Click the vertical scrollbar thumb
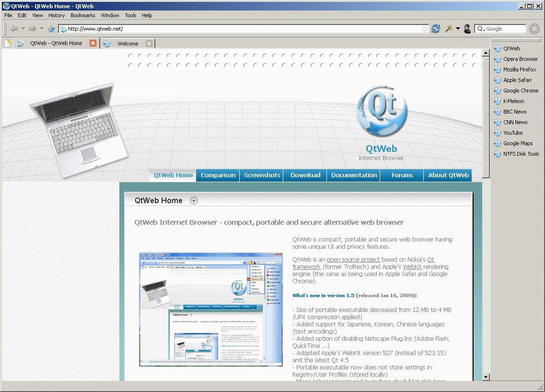 (x=486, y=117)
